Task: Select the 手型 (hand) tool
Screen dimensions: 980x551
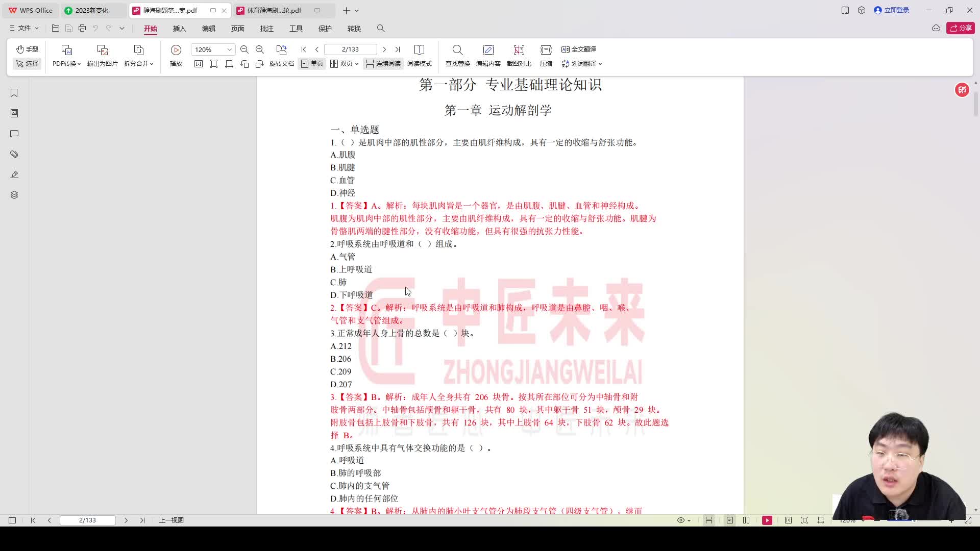Action: click(x=27, y=49)
